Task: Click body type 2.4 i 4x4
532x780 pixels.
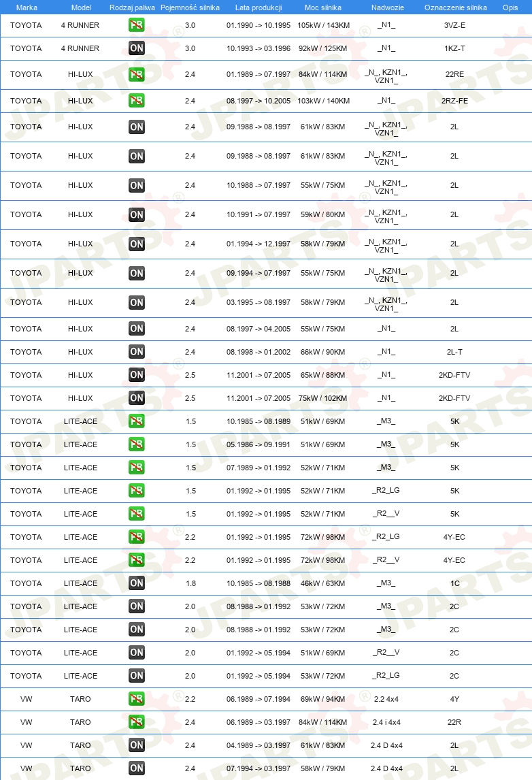Action: pos(386,722)
